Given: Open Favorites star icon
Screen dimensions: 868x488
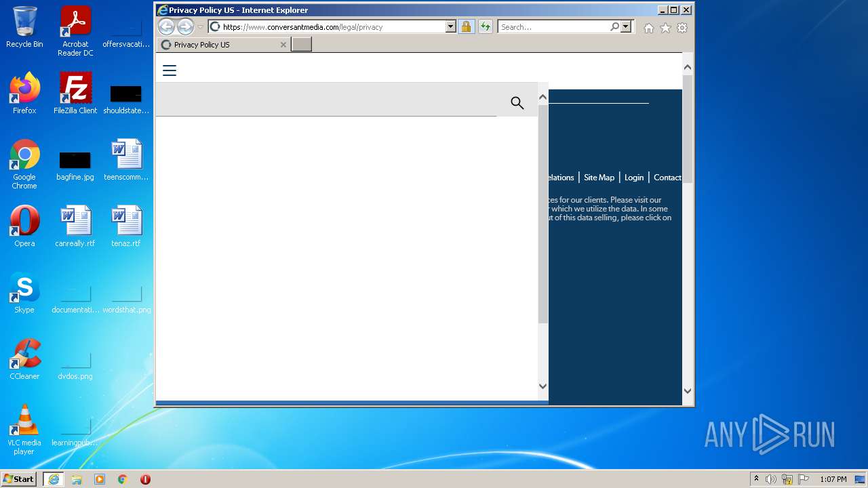Looking at the screenshot, I should 666,28.
